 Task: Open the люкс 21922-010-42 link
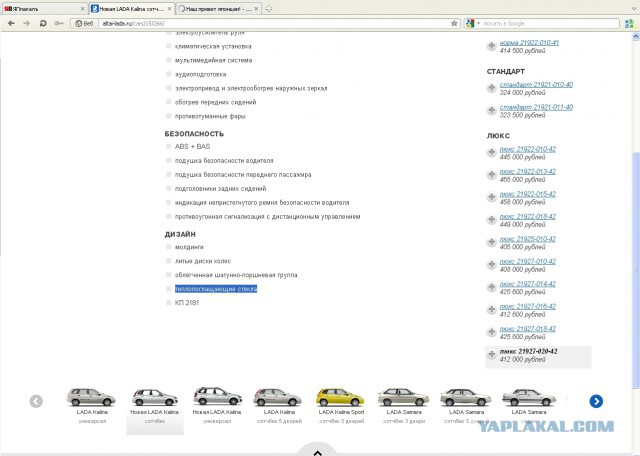point(527,149)
